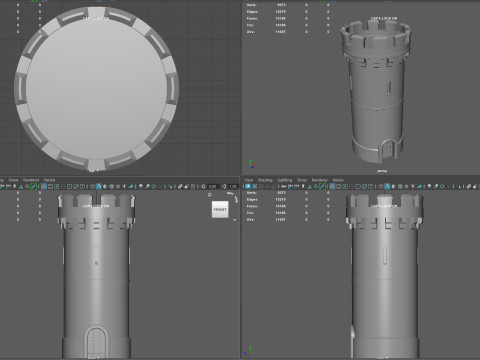This screenshot has height=360, width=480.
Task: Toggle Use All Lights in front view panel
Action: [x=124, y=186]
